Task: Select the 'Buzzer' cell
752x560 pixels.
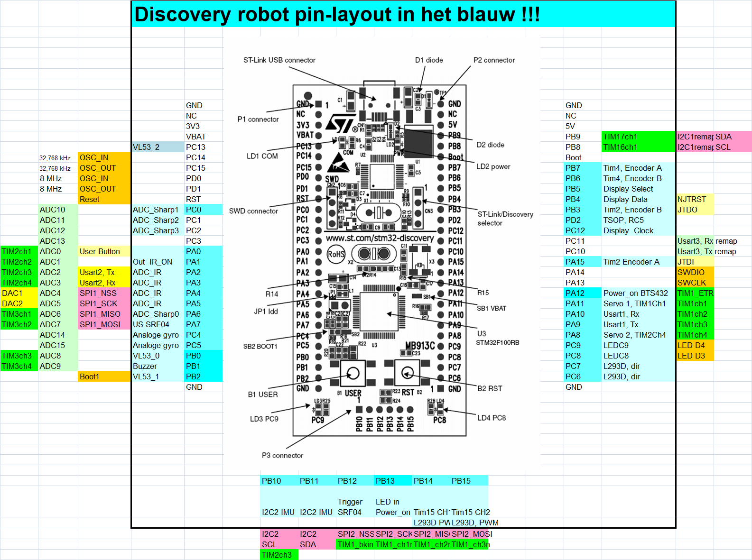Action: (158, 366)
